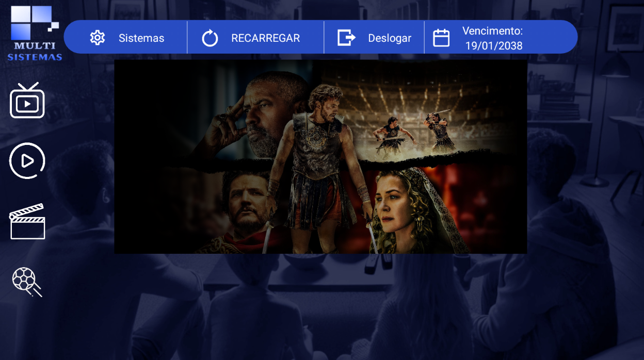This screenshot has height=360, width=644.
Task: Click the gear icon beside Sistemas
Action: click(x=98, y=38)
